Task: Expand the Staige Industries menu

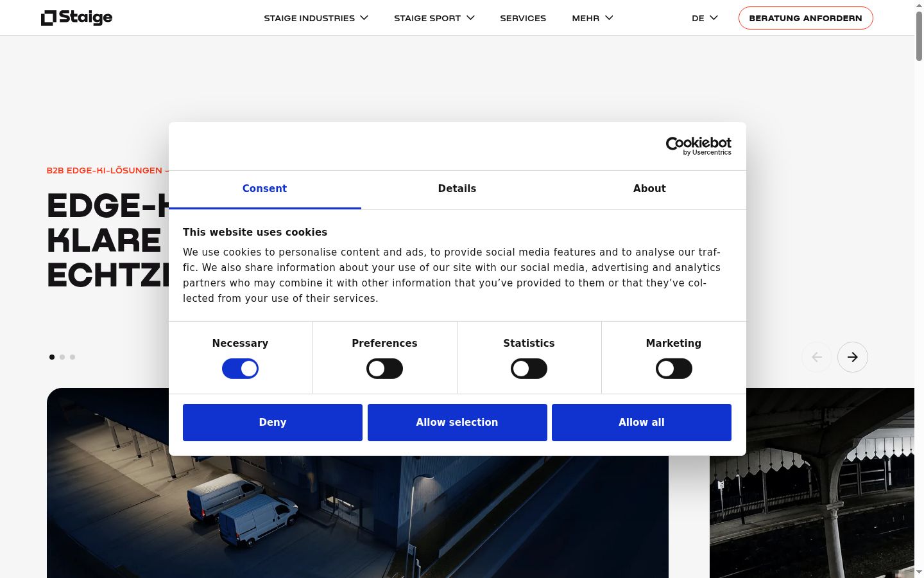Action: point(316,18)
